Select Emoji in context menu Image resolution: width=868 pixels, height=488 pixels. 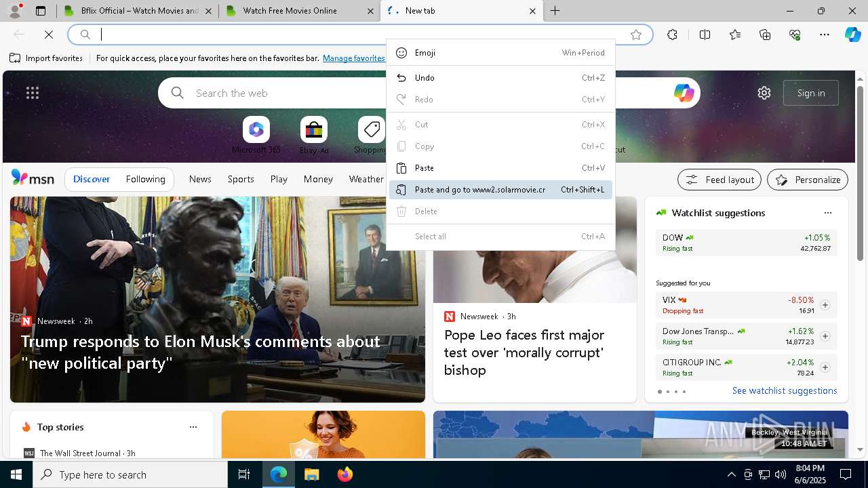(x=500, y=53)
